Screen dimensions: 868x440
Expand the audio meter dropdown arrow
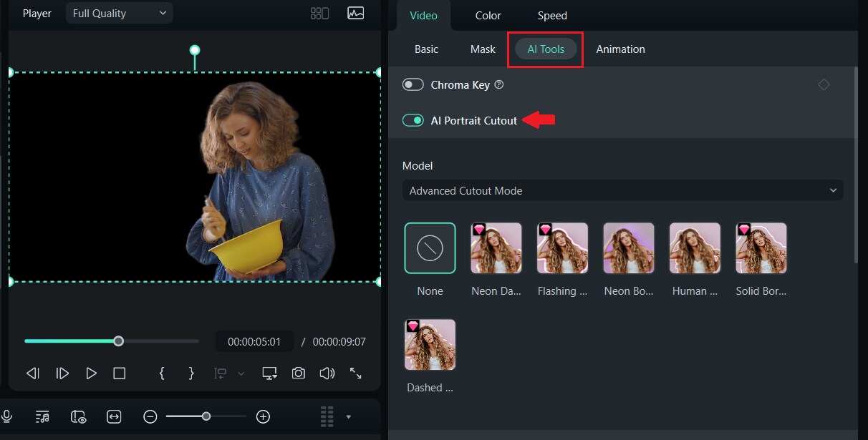click(x=349, y=416)
